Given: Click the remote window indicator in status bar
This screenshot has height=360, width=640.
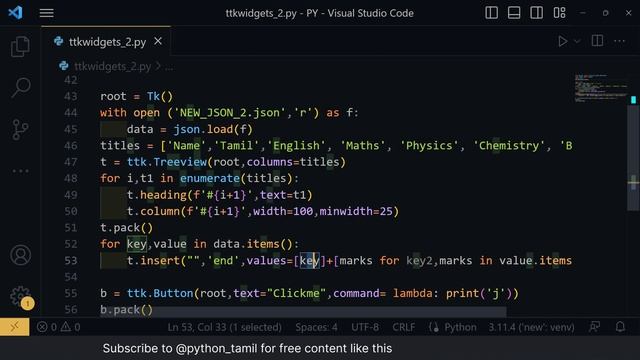Looking at the screenshot, I should (x=15, y=327).
